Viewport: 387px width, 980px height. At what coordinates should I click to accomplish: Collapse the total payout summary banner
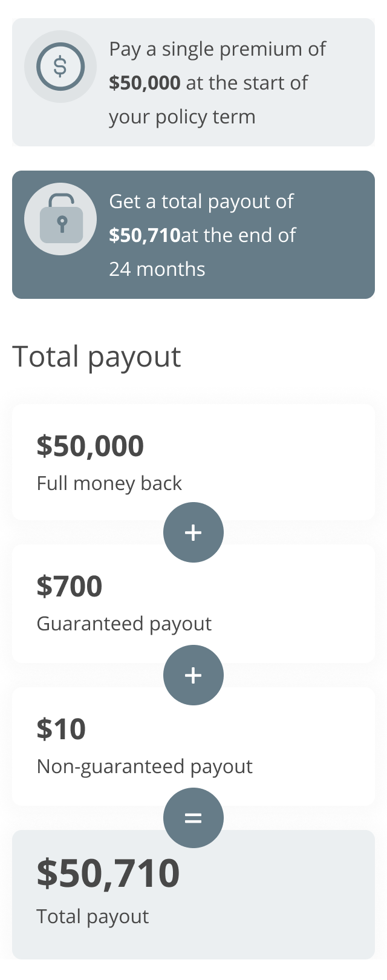[193, 235]
